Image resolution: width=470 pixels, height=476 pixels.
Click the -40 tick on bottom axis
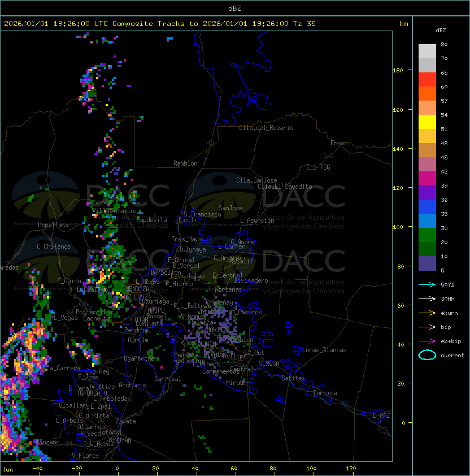(x=38, y=469)
